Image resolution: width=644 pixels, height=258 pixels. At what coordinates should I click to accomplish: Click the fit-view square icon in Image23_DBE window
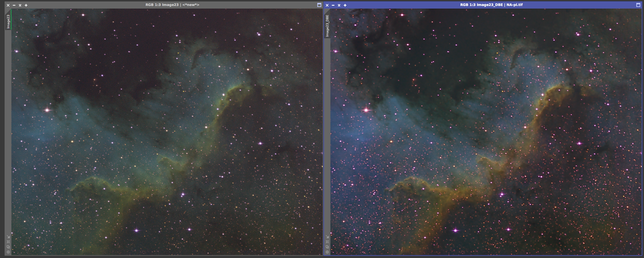327,242
